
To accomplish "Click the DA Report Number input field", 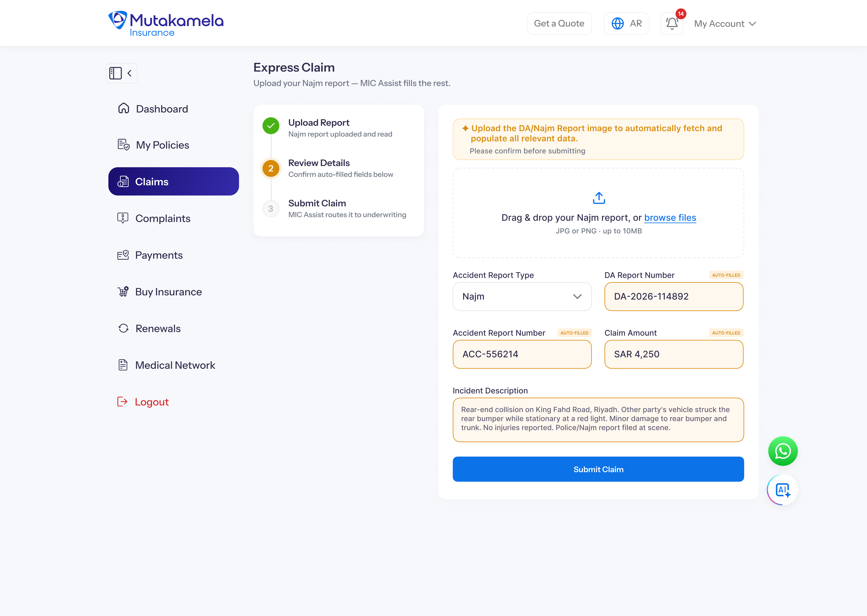I will coord(674,297).
